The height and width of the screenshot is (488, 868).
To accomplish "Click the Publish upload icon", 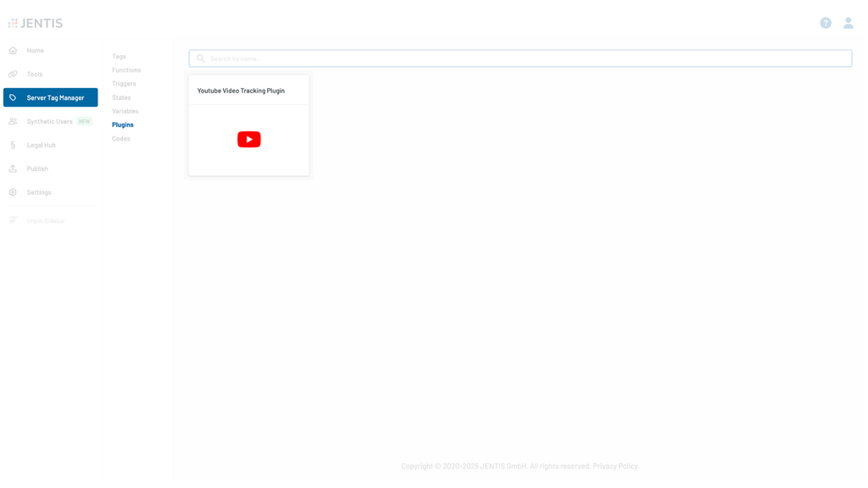I will (x=13, y=169).
